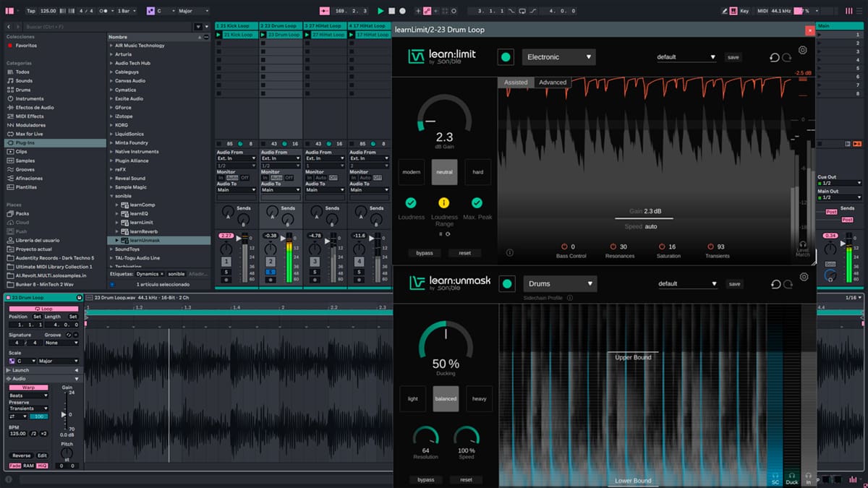This screenshot has width=868, height=488.
Task: Open the learn:unmask default preset dropdown
Action: [687, 284]
